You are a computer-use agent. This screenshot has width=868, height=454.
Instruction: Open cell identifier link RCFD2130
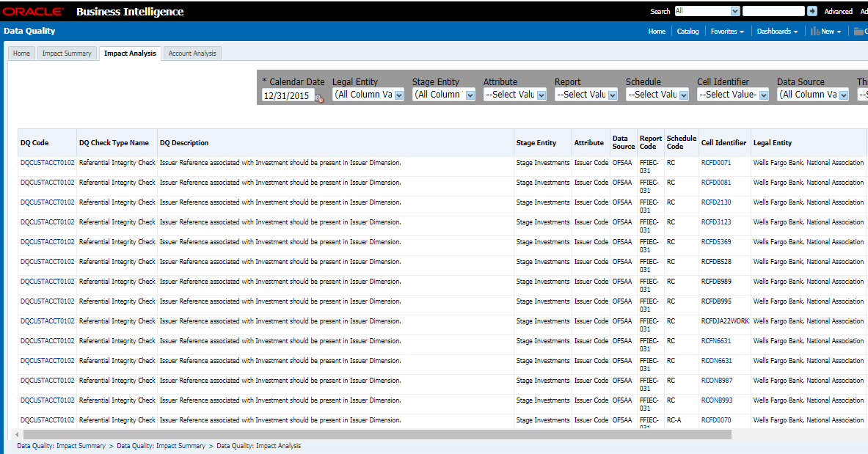click(716, 202)
